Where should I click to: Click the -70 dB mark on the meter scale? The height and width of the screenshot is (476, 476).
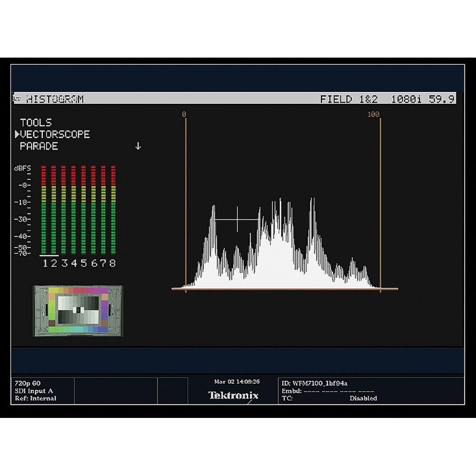[22, 254]
